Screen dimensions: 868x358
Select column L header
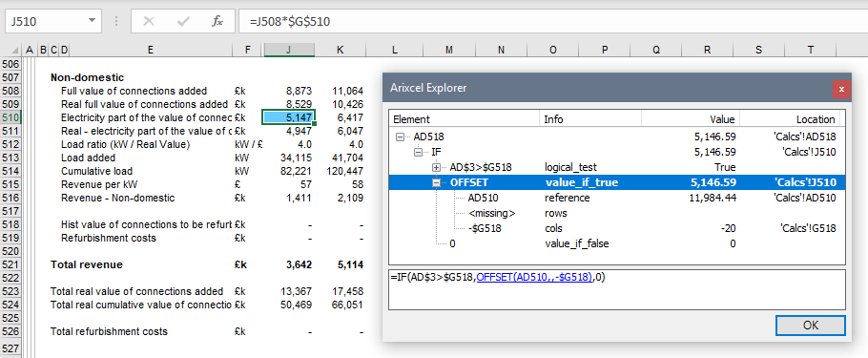395,50
